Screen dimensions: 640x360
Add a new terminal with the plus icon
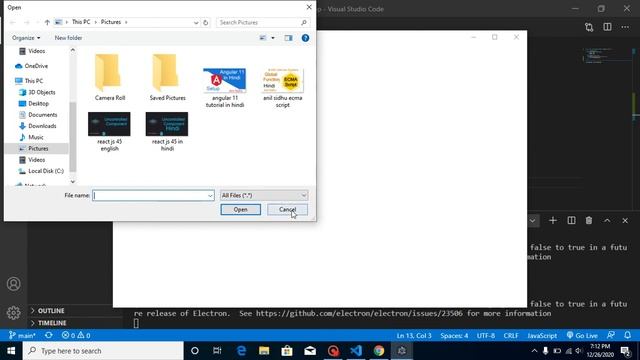click(x=553, y=220)
